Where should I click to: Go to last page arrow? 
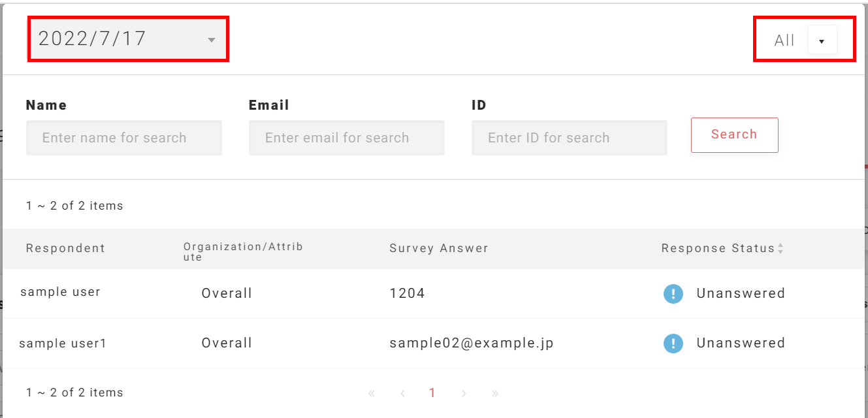point(495,393)
